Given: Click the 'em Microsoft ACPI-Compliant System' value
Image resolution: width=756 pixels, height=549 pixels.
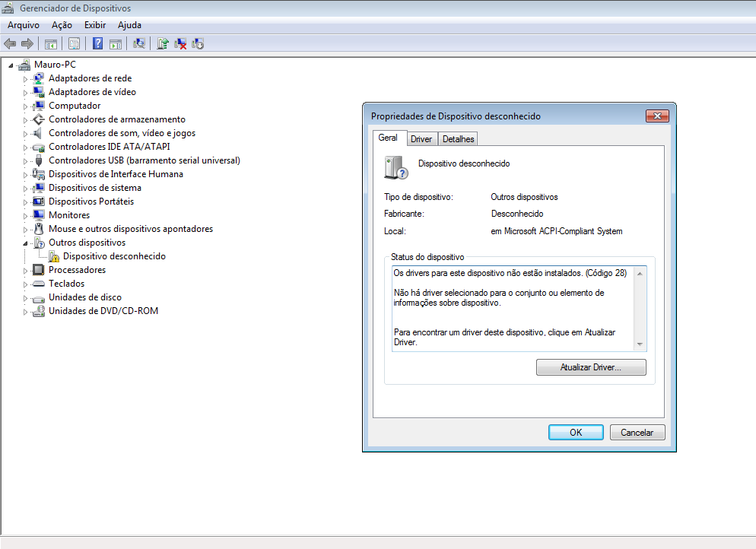Looking at the screenshot, I should [x=557, y=231].
